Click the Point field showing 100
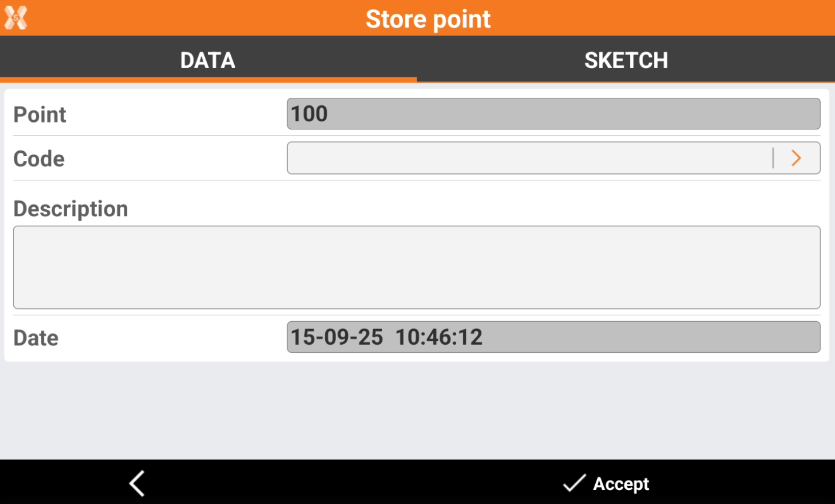Image resolution: width=835 pixels, height=504 pixels. click(553, 114)
